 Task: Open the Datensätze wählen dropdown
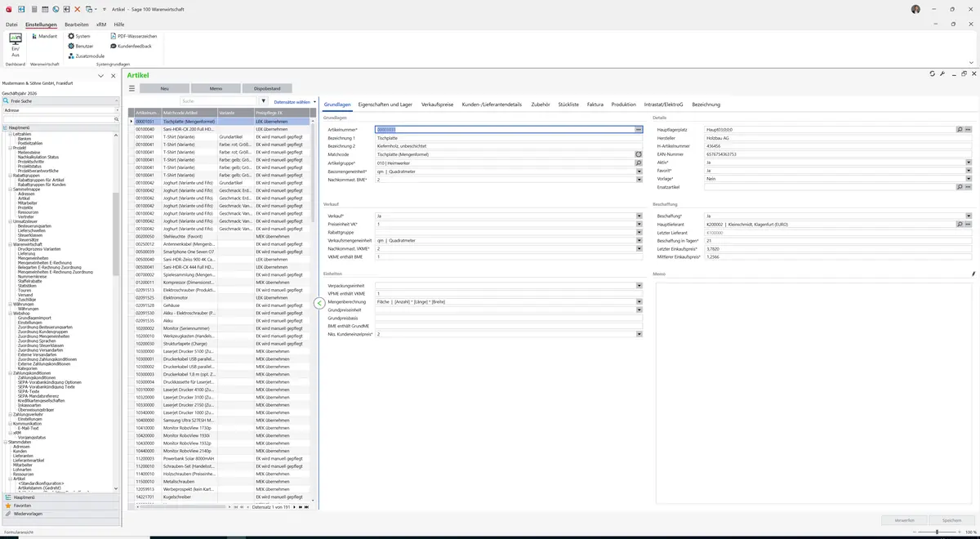[295, 102]
